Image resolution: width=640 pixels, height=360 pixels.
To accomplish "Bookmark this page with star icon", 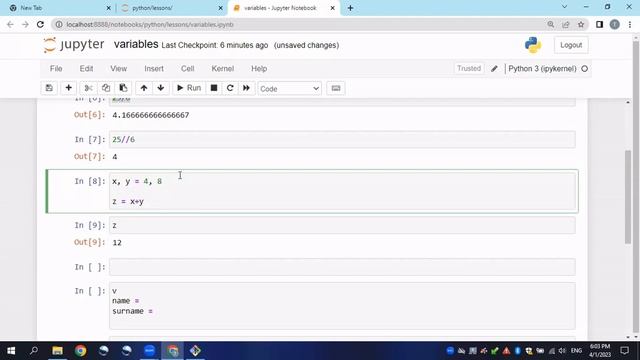I will point(581,24).
